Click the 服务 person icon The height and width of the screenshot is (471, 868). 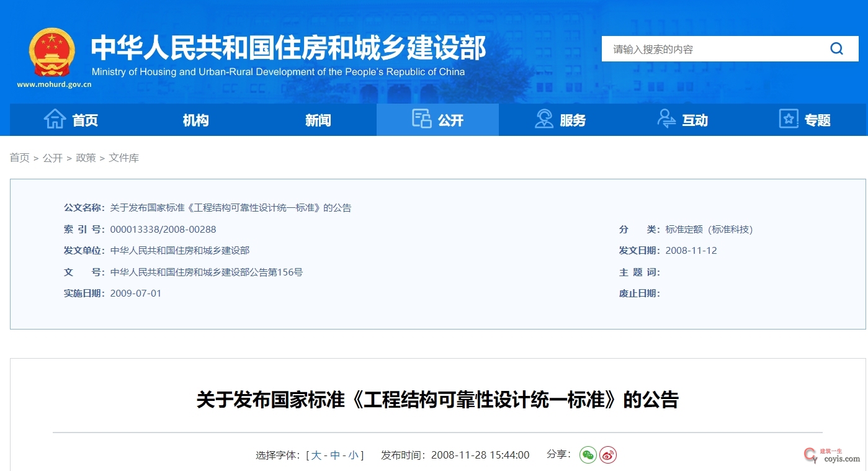coord(544,119)
